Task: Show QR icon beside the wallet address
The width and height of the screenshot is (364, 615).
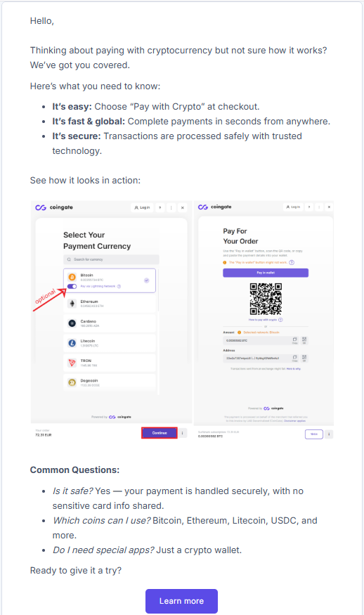Action: pos(304,358)
